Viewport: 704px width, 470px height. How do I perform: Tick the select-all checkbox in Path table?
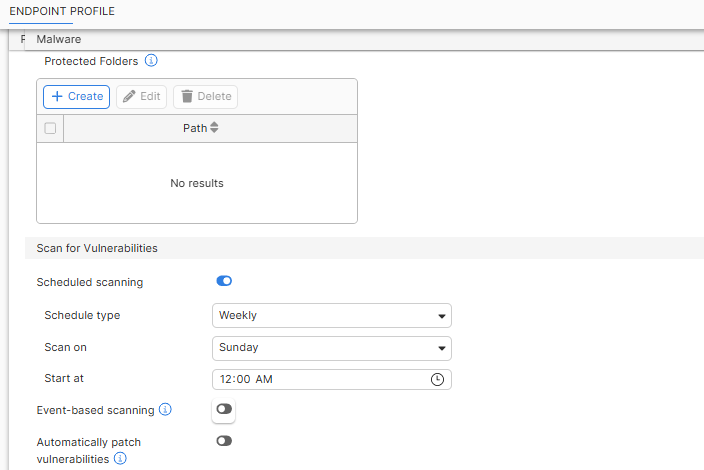(50, 128)
